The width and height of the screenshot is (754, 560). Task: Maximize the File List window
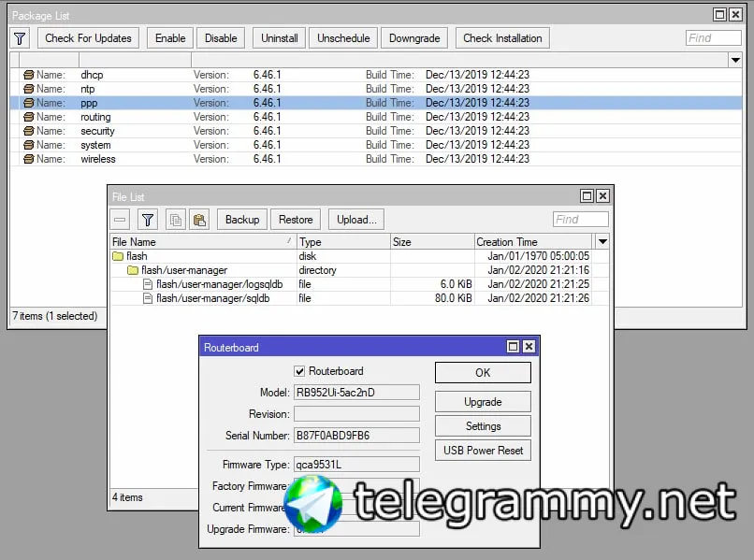pyautogui.click(x=587, y=195)
